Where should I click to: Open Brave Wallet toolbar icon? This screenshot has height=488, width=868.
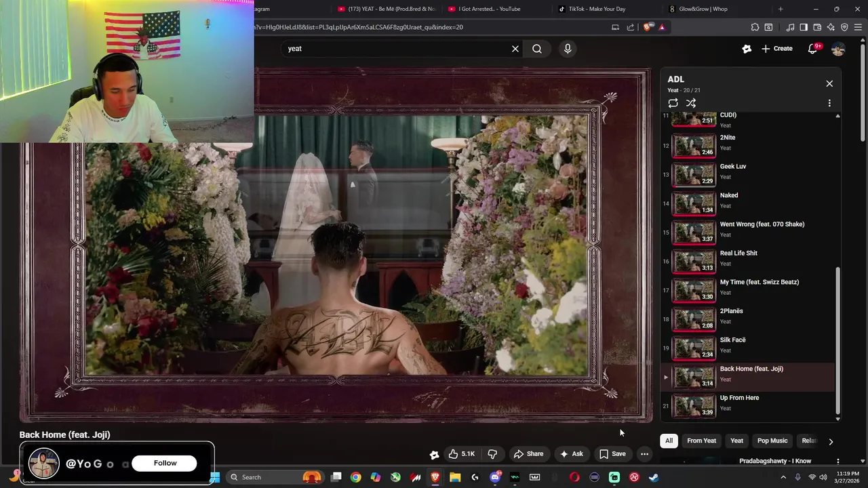click(817, 27)
